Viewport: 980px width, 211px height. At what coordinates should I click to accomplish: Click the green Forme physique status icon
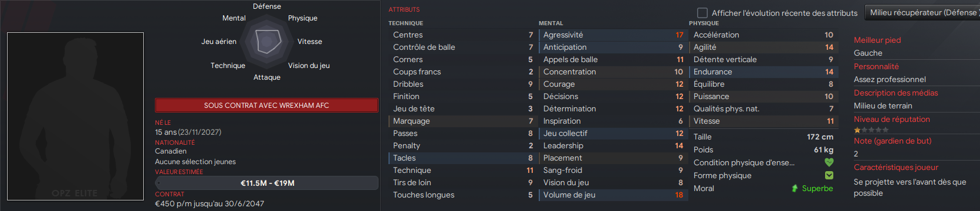829,175
